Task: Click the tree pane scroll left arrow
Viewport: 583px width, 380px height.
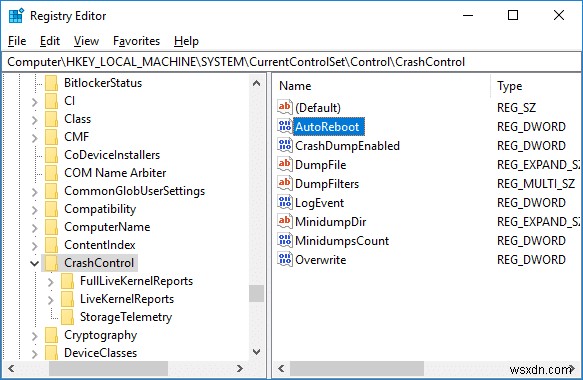Action: coord(11,368)
